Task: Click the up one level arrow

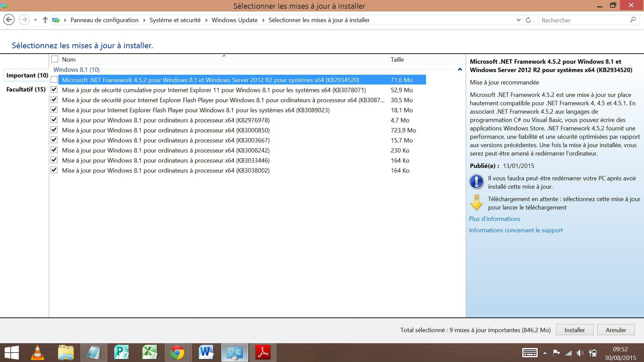Action: coord(45,20)
